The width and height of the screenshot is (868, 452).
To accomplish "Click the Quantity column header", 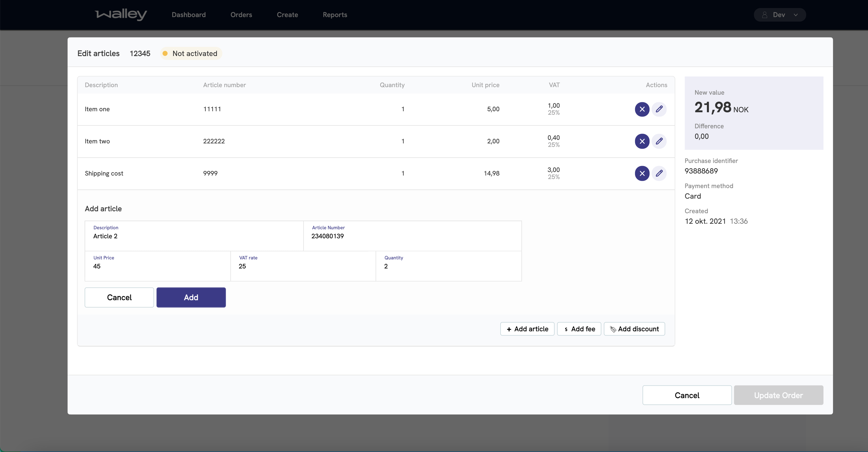I will [x=392, y=85].
